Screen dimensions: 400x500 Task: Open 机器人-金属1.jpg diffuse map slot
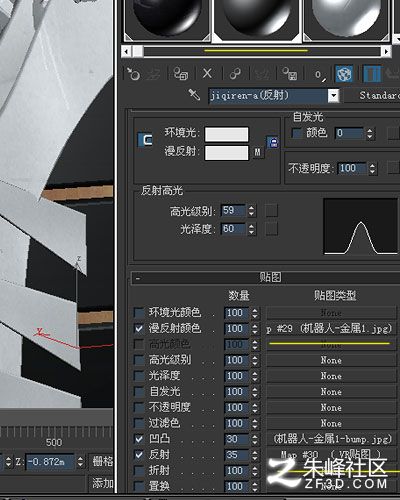(x=331, y=329)
